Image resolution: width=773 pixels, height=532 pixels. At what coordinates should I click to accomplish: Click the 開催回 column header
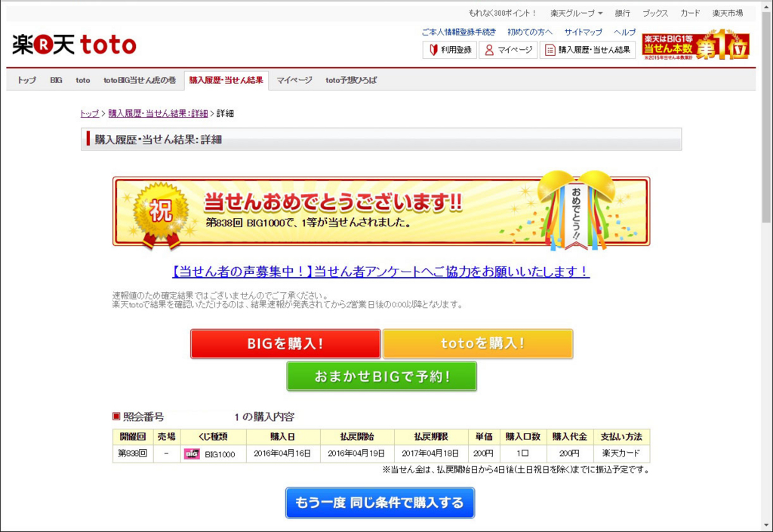(133, 437)
